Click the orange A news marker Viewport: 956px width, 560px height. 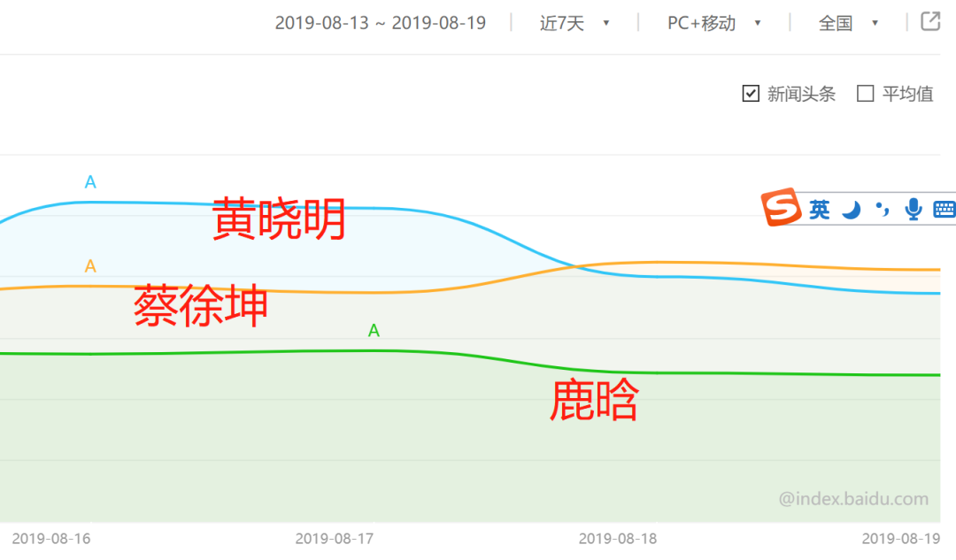pyautogui.click(x=90, y=266)
